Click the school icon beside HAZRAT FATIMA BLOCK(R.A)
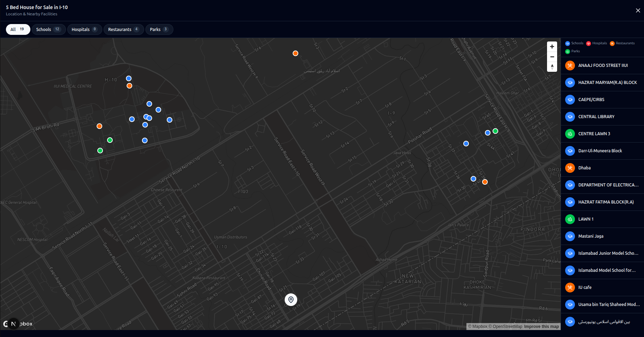Image resolution: width=644 pixels, height=337 pixels. (x=570, y=202)
